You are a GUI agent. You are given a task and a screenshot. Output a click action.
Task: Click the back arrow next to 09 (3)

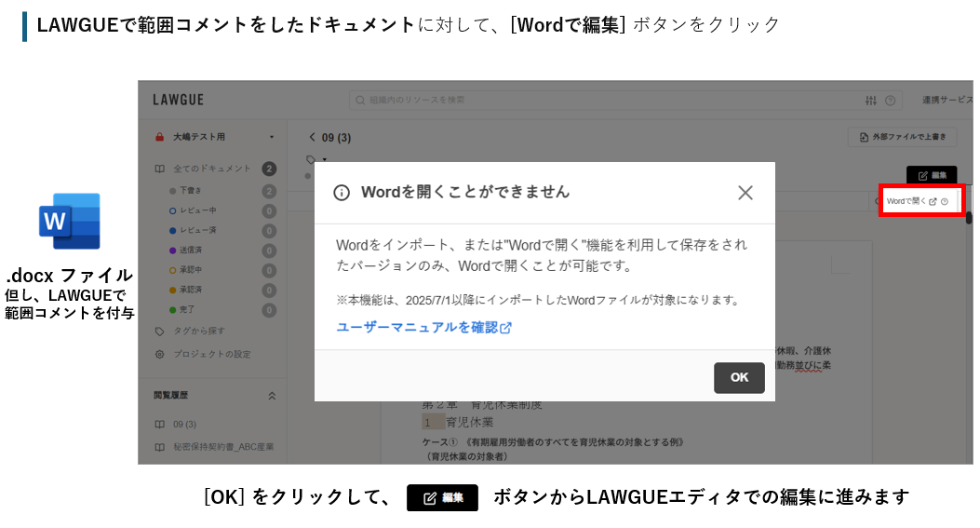pos(313,138)
